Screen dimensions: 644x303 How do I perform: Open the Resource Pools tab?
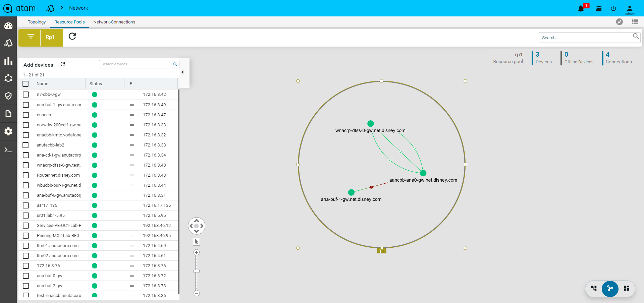point(69,22)
